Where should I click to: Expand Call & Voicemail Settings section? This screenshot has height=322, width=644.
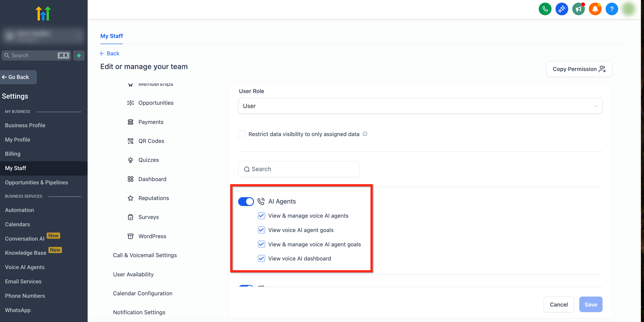click(145, 255)
